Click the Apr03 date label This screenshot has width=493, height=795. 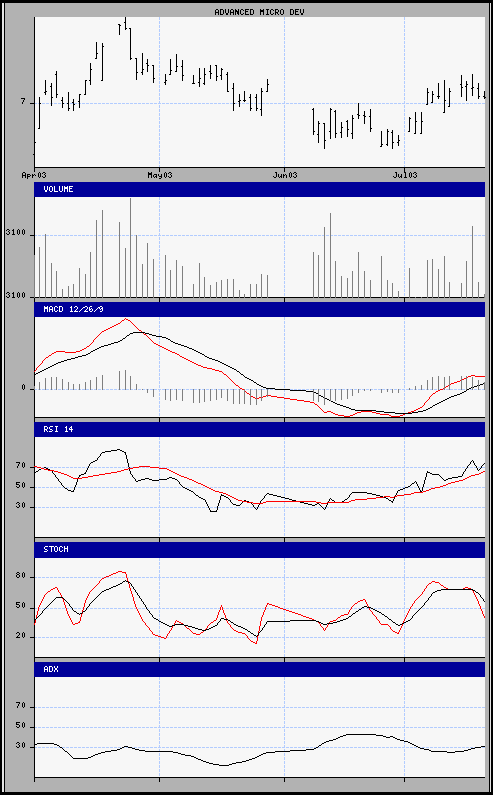point(34,175)
